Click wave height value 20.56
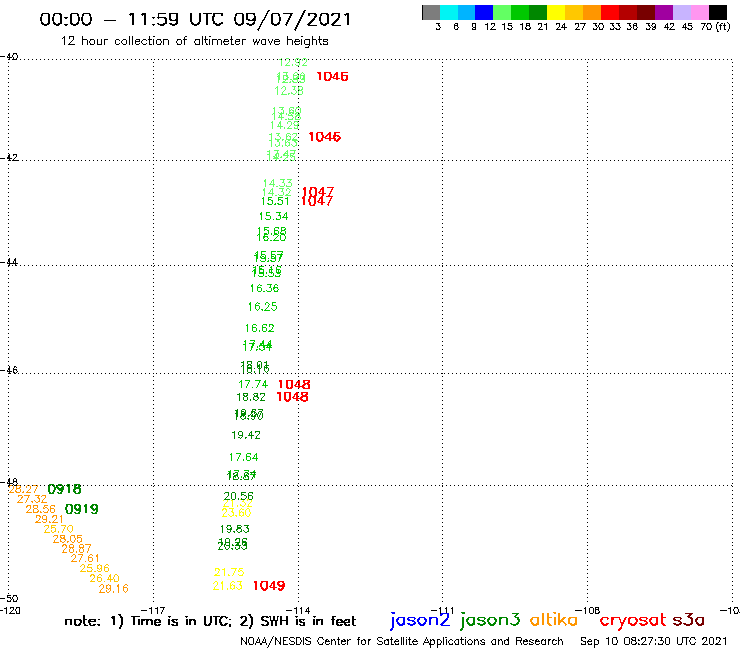The image size is (740, 650). [238, 496]
